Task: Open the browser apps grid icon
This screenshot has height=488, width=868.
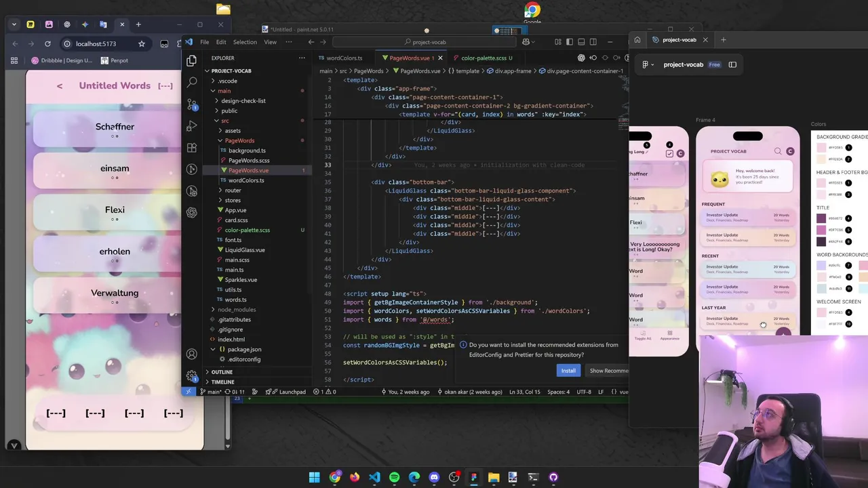Action: click(14, 60)
